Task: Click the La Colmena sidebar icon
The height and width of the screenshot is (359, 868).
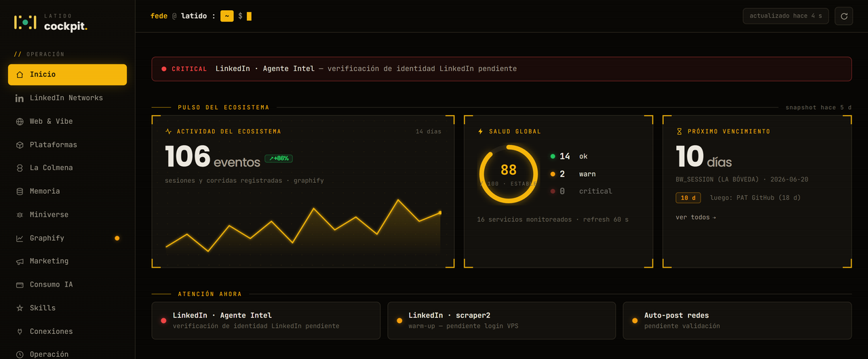Action: [20, 168]
